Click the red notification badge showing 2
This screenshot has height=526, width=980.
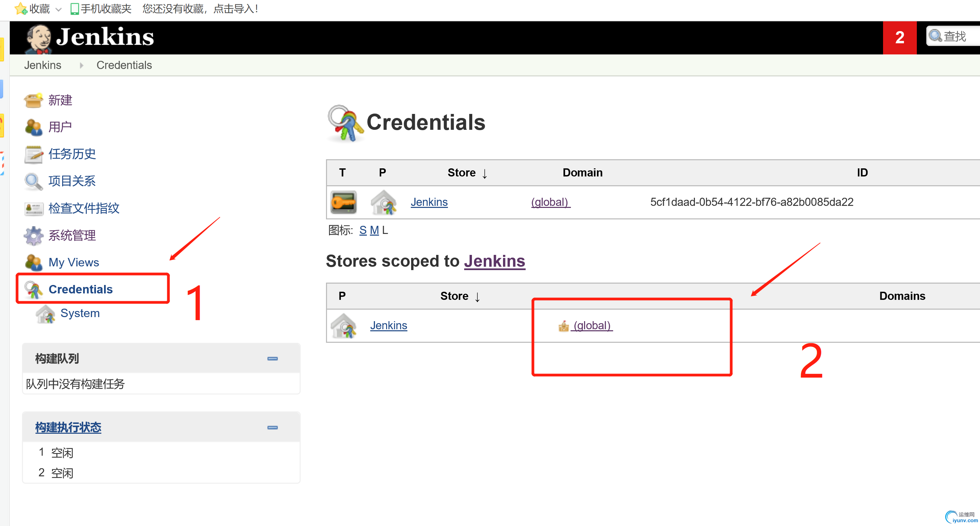tap(899, 38)
